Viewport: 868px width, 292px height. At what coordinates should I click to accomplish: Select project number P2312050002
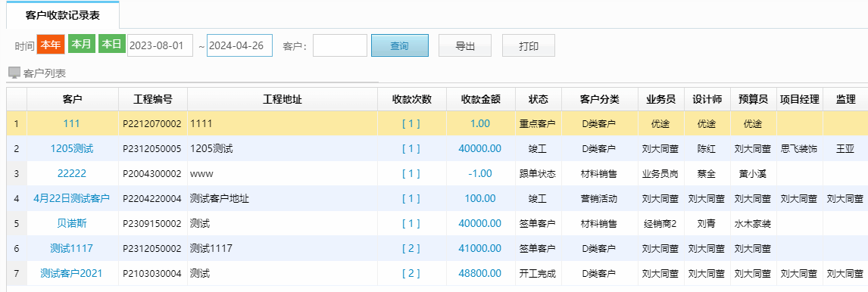click(x=152, y=248)
